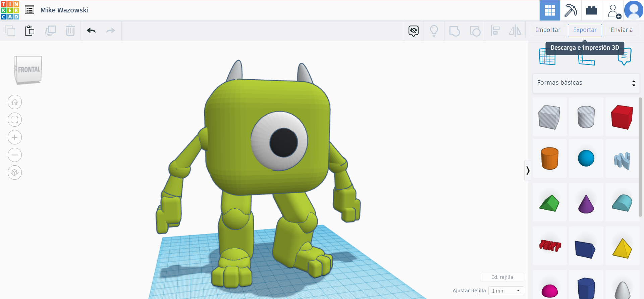644x299 pixels.
Task: Open the designs list icon
Action: 30,10
